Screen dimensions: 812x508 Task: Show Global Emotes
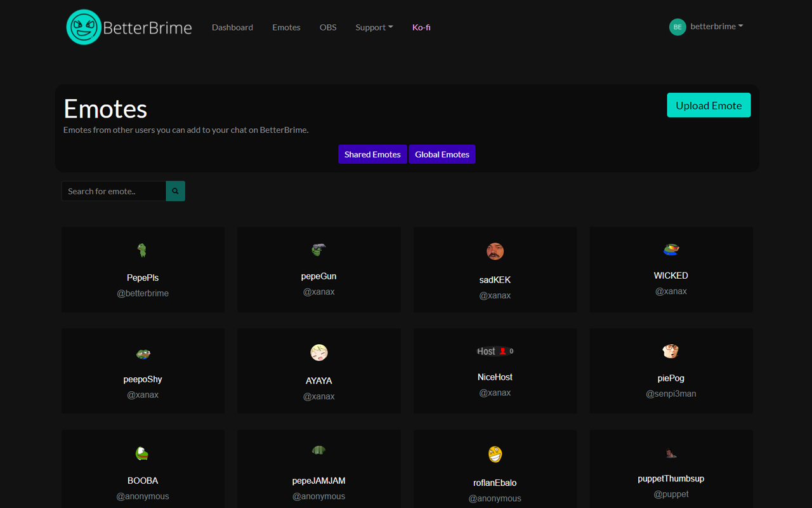[x=442, y=154]
